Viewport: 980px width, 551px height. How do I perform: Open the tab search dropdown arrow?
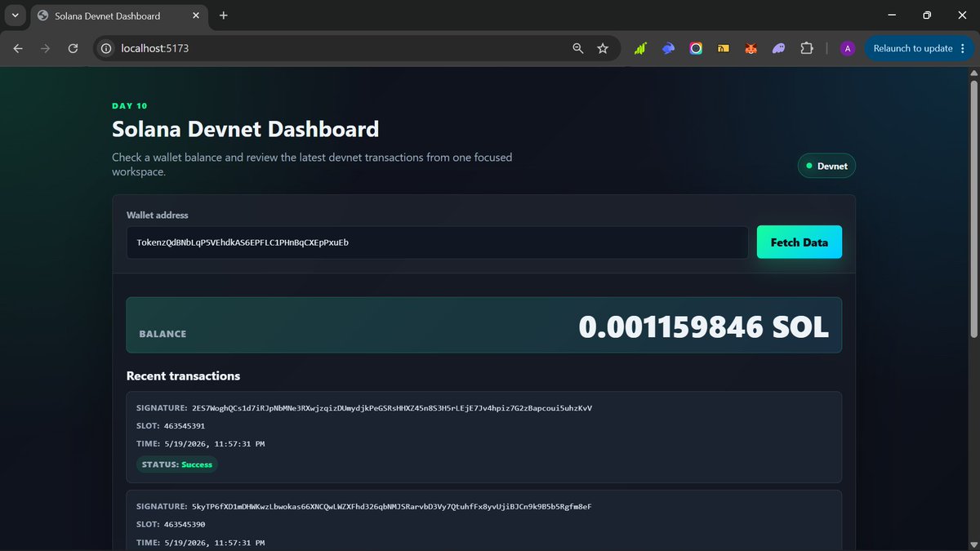15,16
